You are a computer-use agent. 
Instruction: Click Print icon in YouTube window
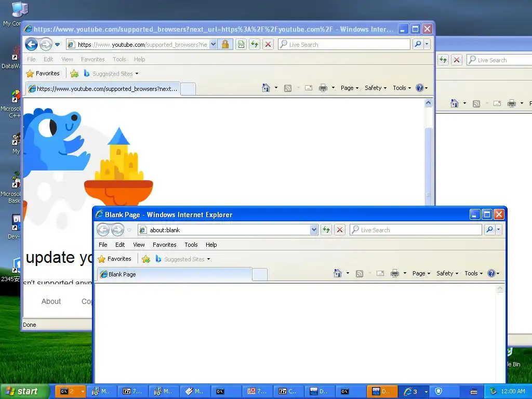pyautogui.click(x=323, y=88)
